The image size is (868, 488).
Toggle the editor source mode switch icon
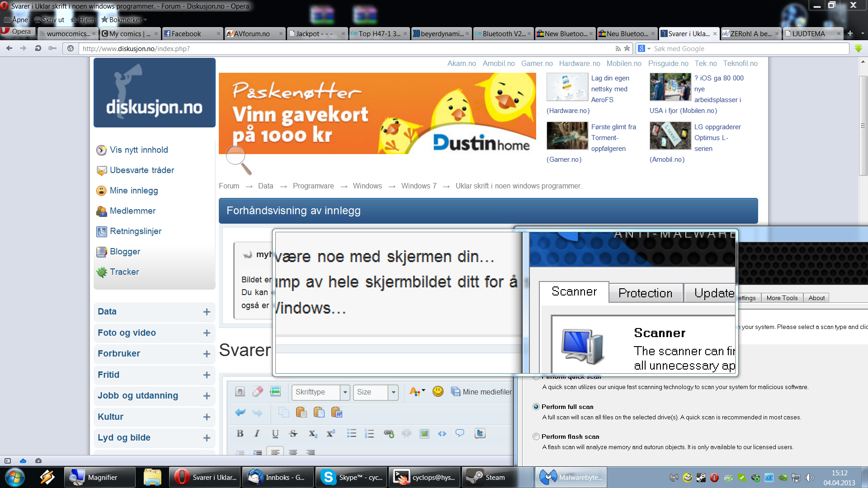pos(240,391)
